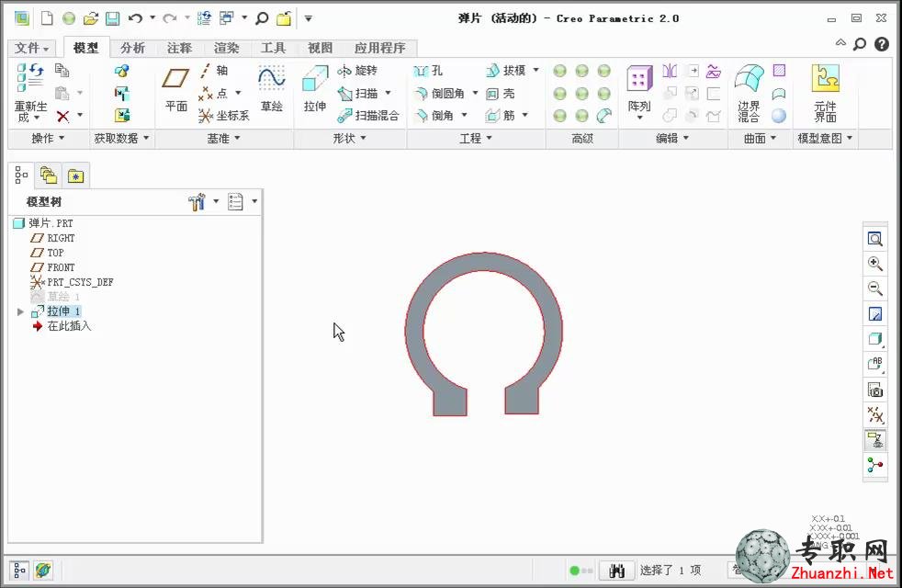Screen dimensions: 902x588
Task: Switch to the 分析 tab
Action: click(133, 49)
